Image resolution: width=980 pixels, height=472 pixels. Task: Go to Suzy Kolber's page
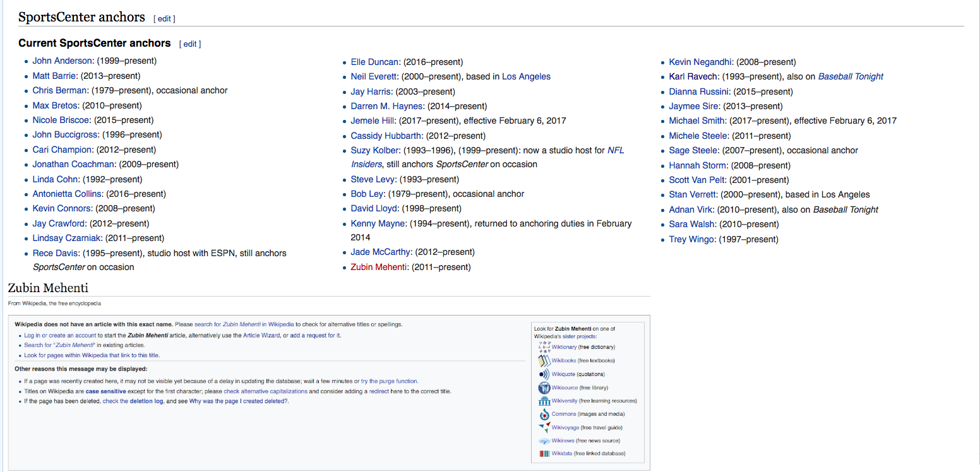[375, 150]
